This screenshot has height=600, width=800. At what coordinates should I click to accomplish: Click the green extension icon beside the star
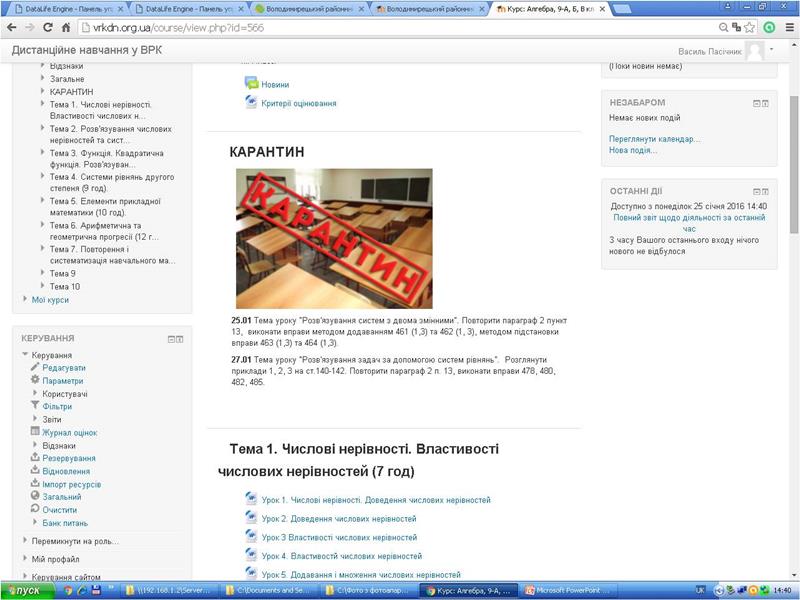(769, 28)
